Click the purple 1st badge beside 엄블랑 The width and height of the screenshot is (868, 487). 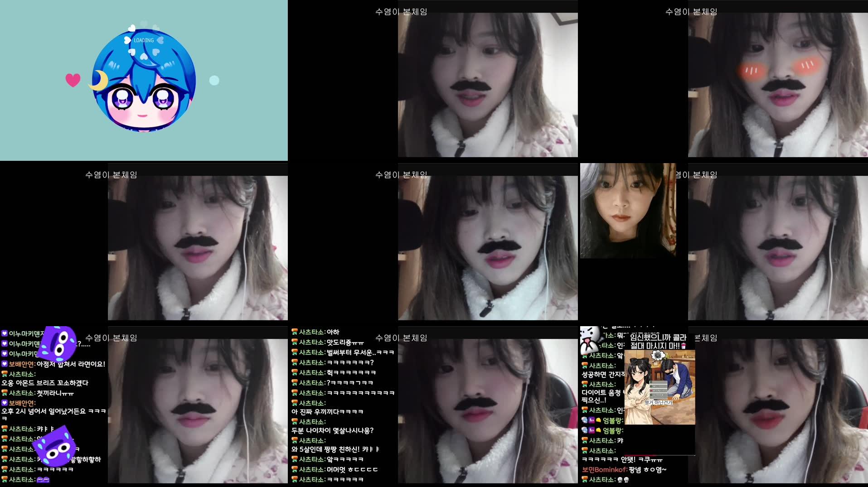pos(592,420)
